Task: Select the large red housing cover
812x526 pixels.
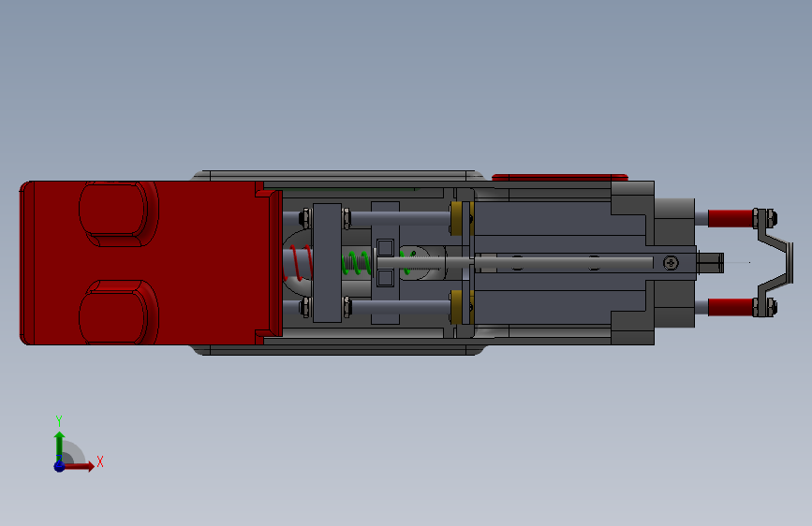Action: point(150,263)
